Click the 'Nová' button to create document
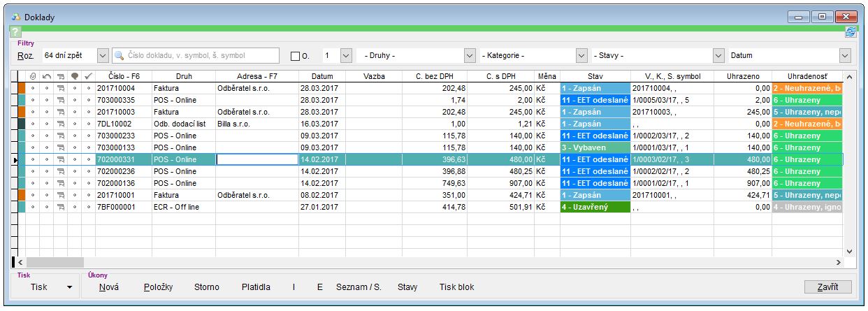 pyautogui.click(x=108, y=287)
